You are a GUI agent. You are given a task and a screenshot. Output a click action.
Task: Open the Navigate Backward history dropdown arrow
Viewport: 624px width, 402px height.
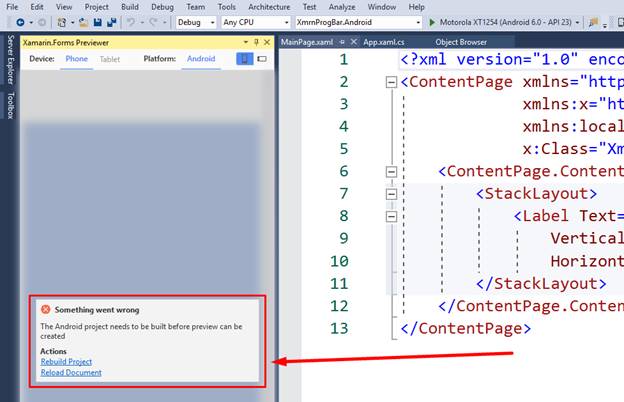(31, 23)
